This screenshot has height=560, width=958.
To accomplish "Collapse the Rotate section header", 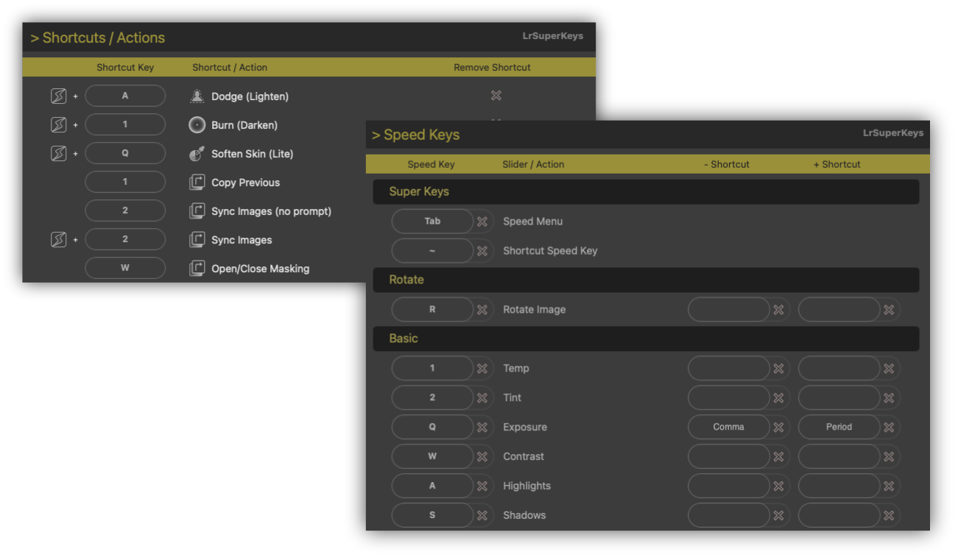I will (406, 280).
